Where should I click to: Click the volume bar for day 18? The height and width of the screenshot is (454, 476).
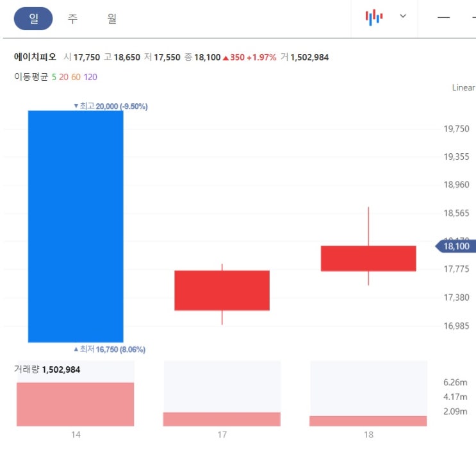pos(368,421)
